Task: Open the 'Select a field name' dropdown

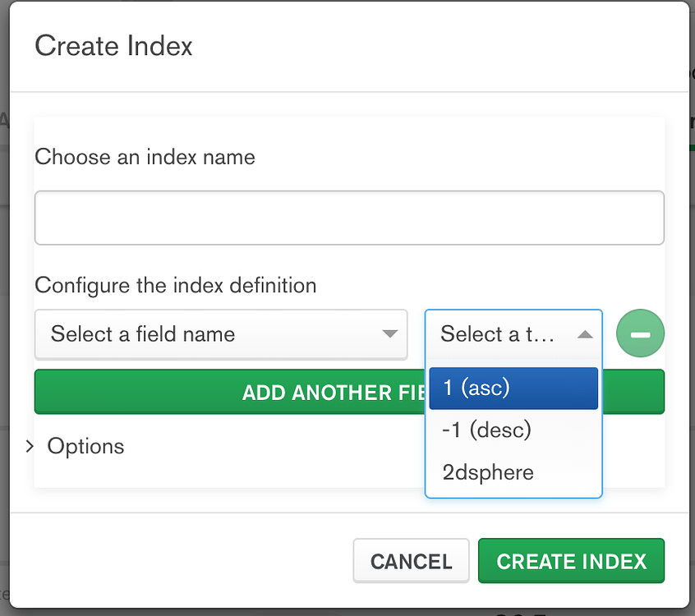Action: (221, 334)
